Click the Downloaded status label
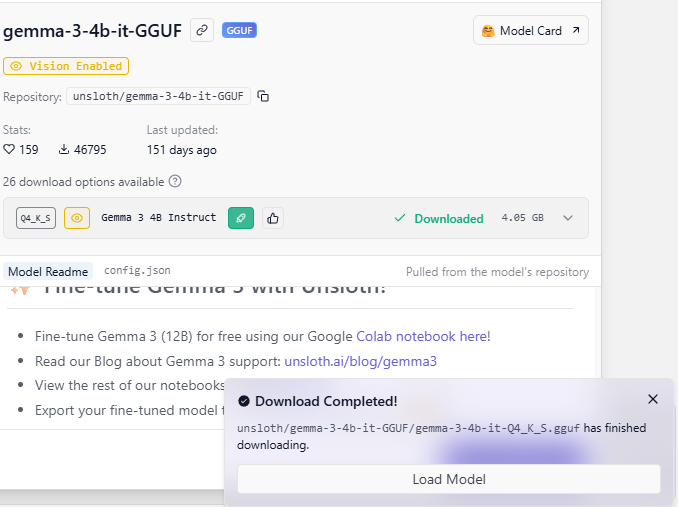Image resolution: width=678 pixels, height=507 pixels. pyautogui.click(x=439, y=218)
